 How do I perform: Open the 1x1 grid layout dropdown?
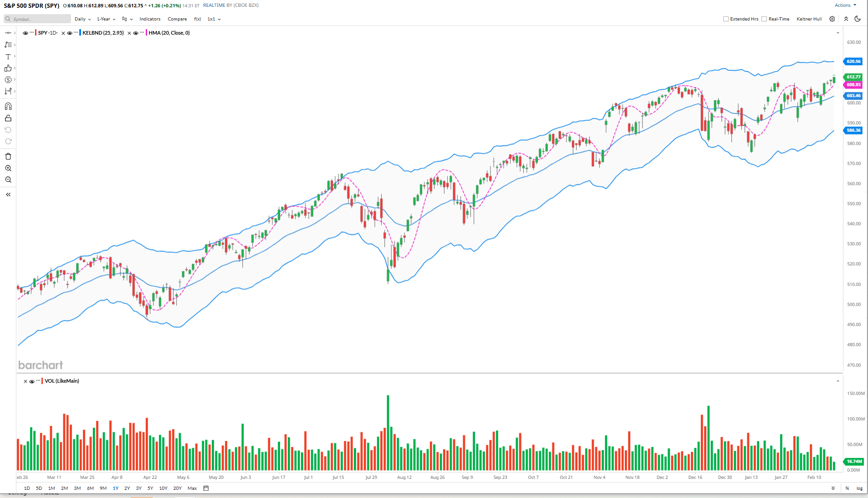pos(214,19)
